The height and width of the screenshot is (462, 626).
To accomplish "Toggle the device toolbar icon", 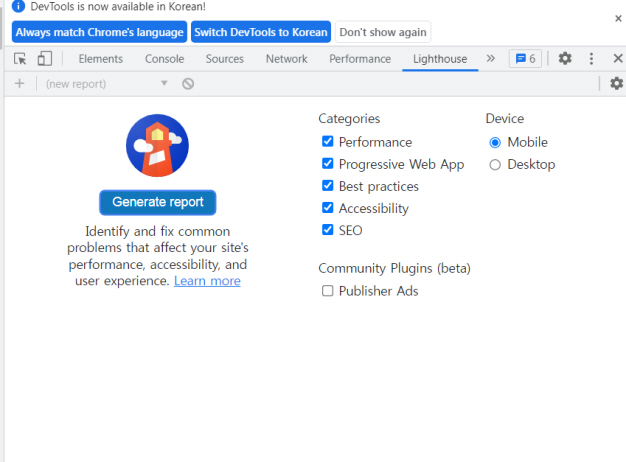I will pyautogui.click(x=45, y=59).
